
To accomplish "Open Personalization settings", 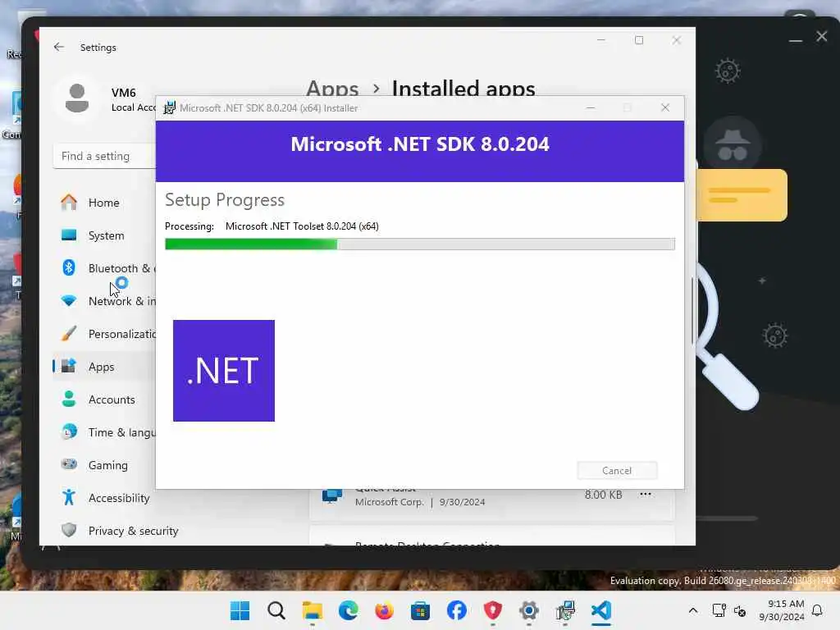I will (x=104, y=334).
